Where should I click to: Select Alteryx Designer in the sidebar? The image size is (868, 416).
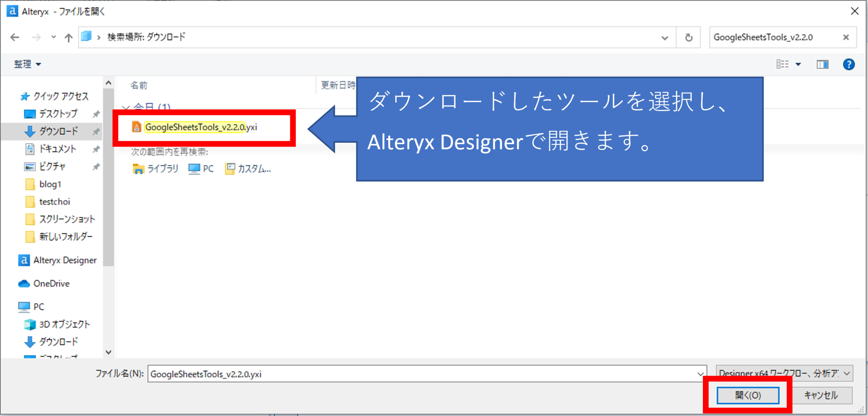(57, 260)
